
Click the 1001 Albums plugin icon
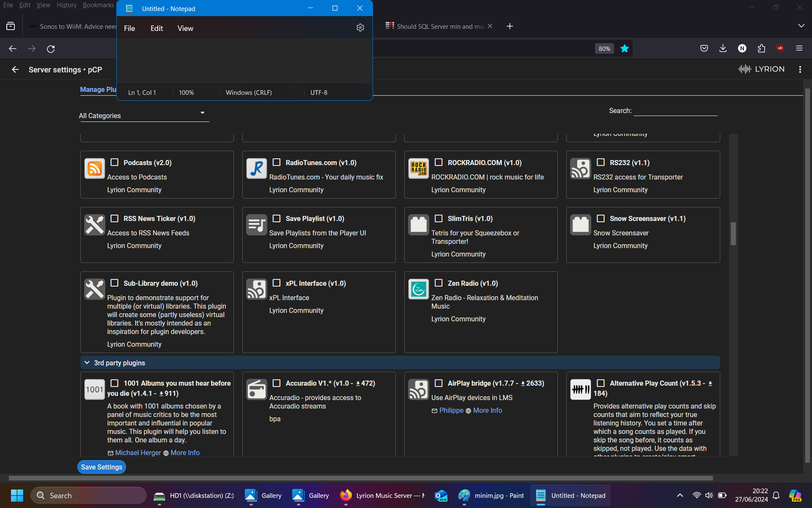95,389
